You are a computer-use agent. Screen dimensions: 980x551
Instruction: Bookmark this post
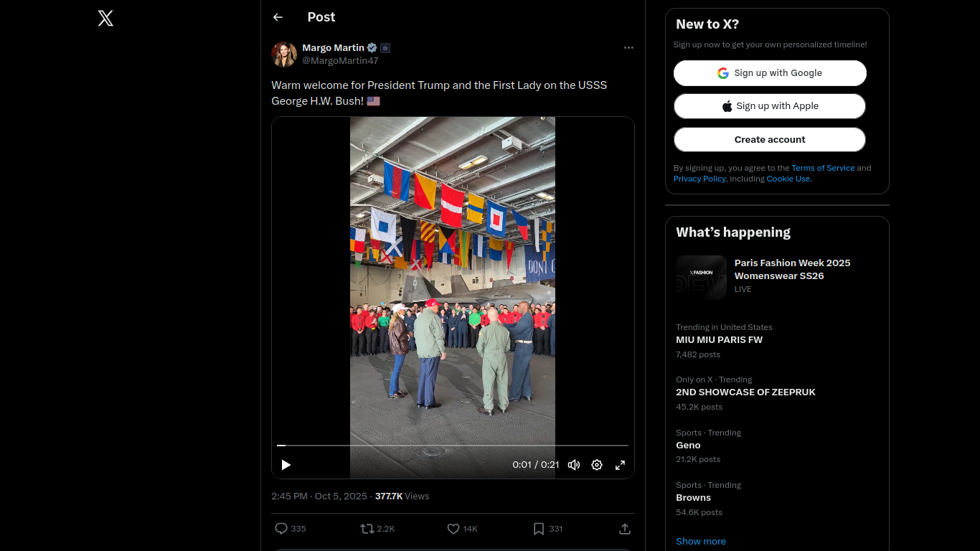pos(539,529)
